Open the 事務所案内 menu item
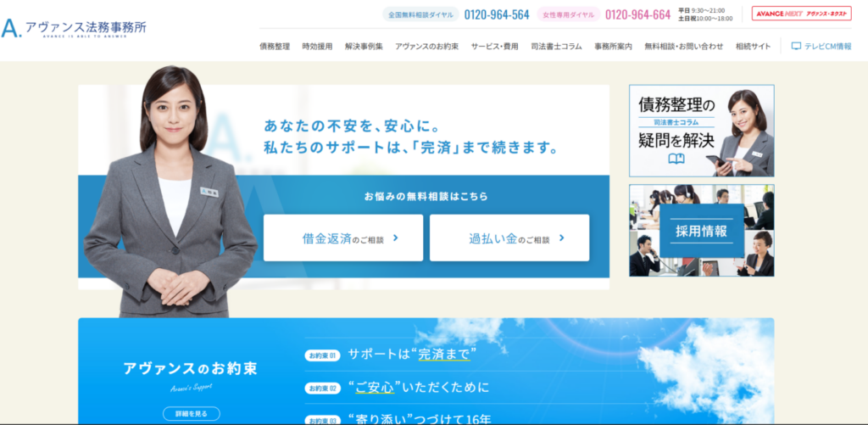The width and height of the screenshot is (868, 425). coord(613,47)
